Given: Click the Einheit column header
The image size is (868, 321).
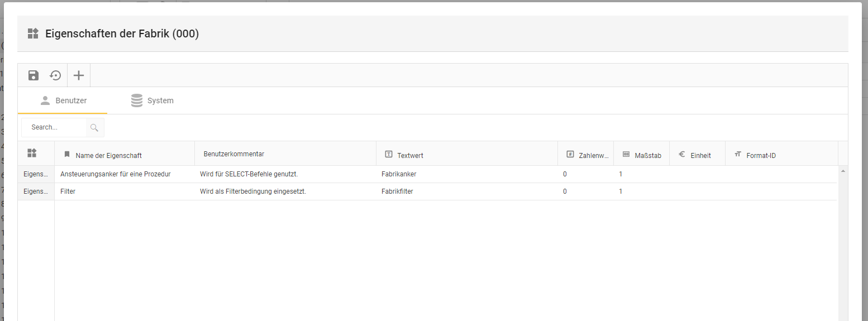Looking at the screenshot, I should click(700, 156).
